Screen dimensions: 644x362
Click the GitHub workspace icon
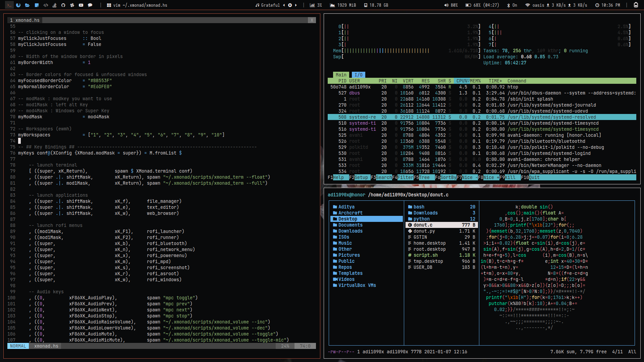click(x=63, y=5)
